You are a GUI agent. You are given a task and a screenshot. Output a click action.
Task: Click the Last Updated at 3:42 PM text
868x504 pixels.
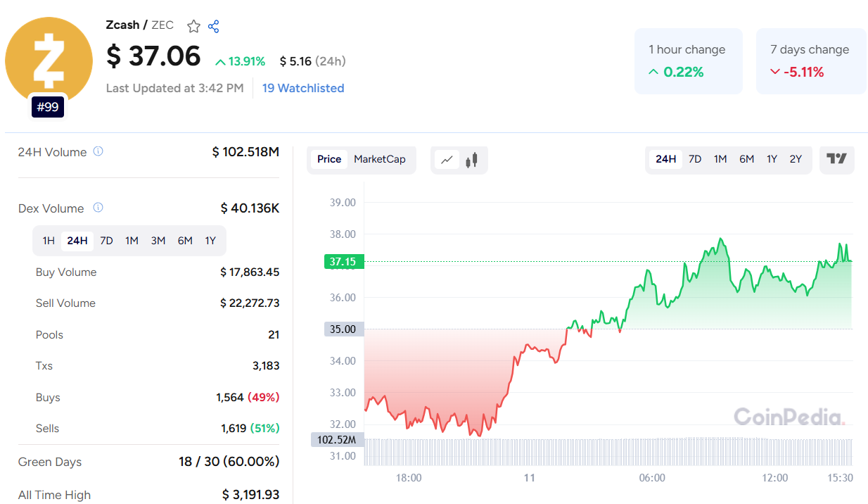point(175,88)
